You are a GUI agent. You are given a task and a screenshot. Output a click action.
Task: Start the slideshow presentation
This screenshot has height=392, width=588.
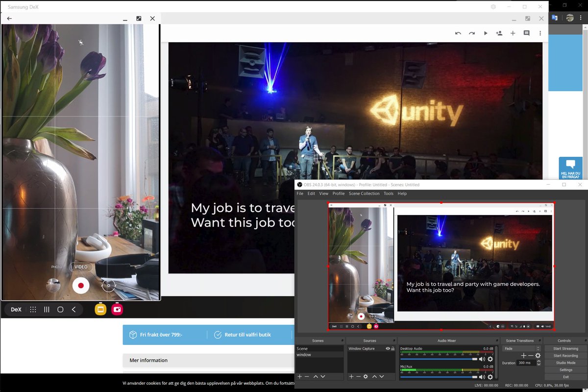tap(486, 33)
